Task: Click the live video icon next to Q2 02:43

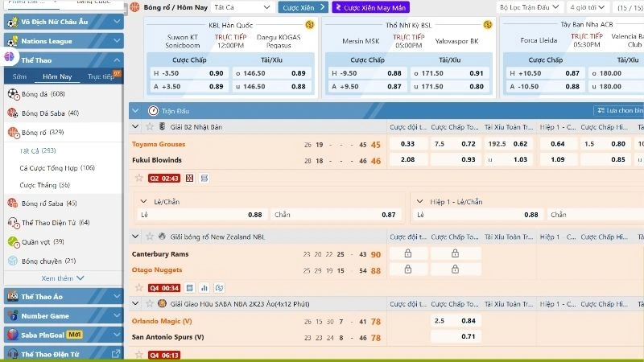Action: 189,178
